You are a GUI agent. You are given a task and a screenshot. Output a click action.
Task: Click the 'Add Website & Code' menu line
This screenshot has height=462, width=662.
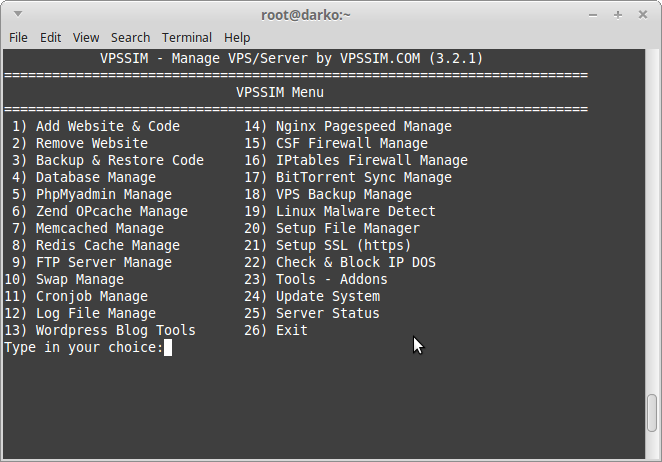click(x=96, y=126)
